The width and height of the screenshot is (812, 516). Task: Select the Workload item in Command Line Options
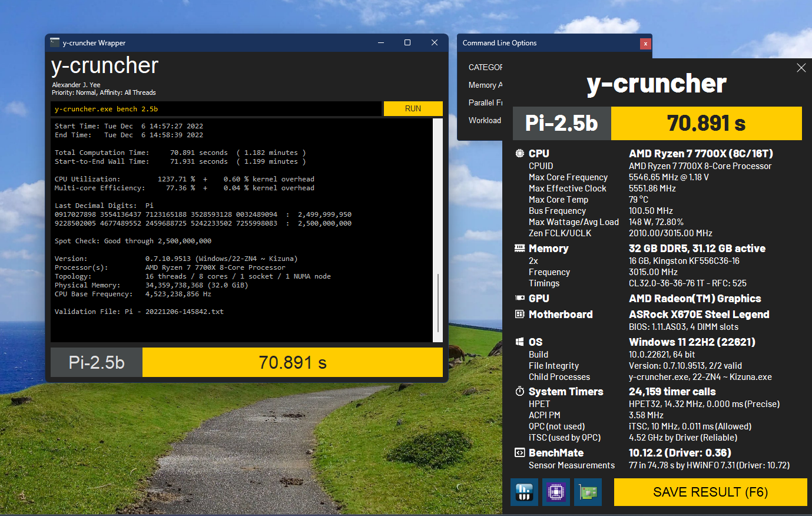pyautogui.click(x=485, y=120)
